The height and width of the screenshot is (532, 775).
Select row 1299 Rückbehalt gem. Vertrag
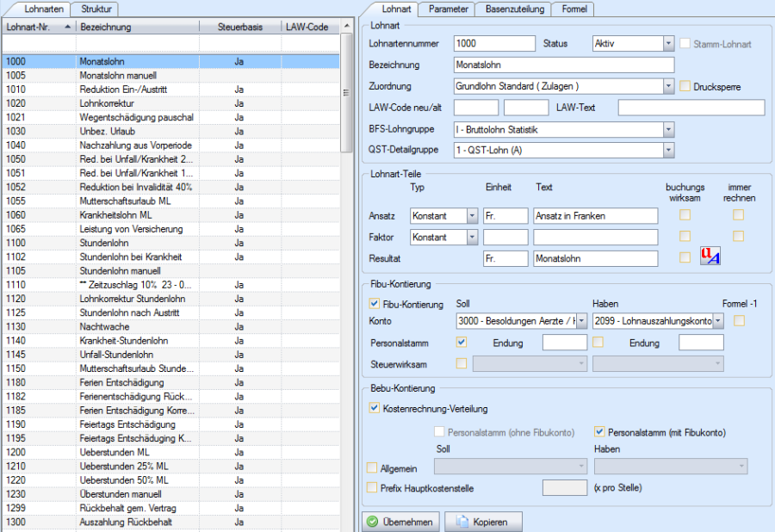click(x=171, y=508)
